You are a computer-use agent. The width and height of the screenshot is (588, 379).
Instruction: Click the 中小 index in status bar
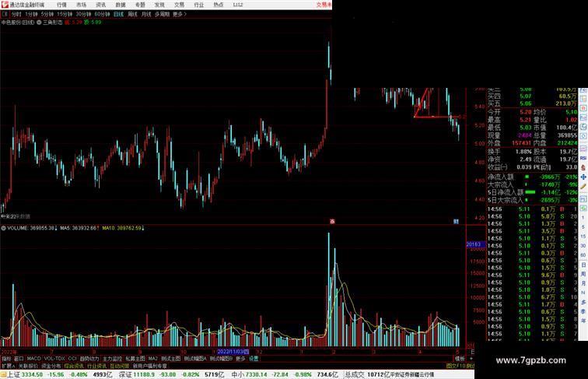[238, 374]
